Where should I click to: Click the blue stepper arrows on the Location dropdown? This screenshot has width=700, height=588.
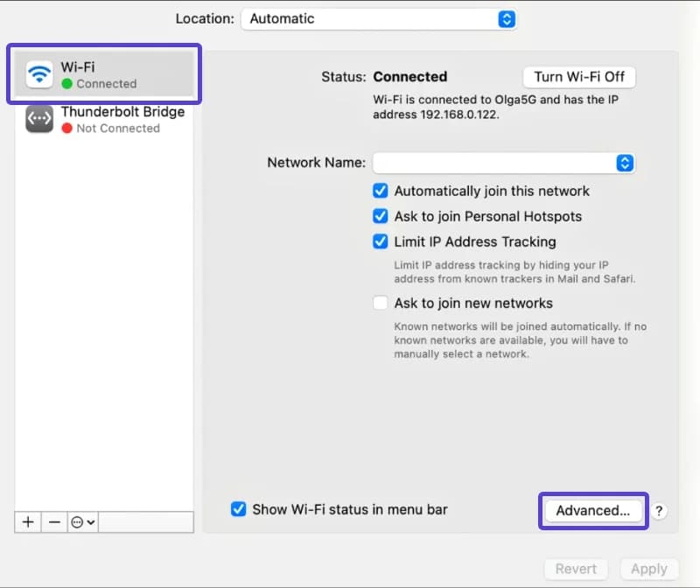point(507,18)
